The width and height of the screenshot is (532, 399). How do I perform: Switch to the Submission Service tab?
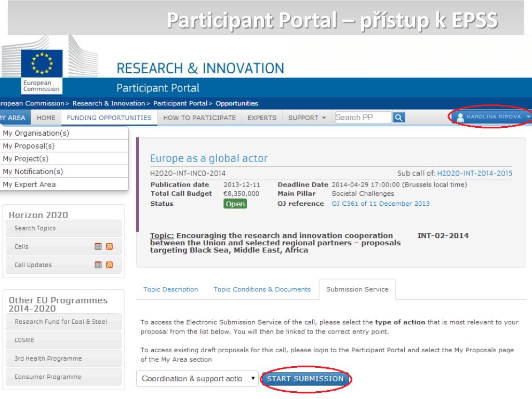[357, 289]
